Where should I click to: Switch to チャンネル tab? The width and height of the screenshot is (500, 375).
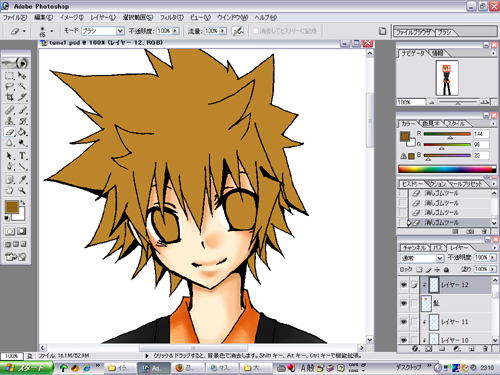click(414, 248)
